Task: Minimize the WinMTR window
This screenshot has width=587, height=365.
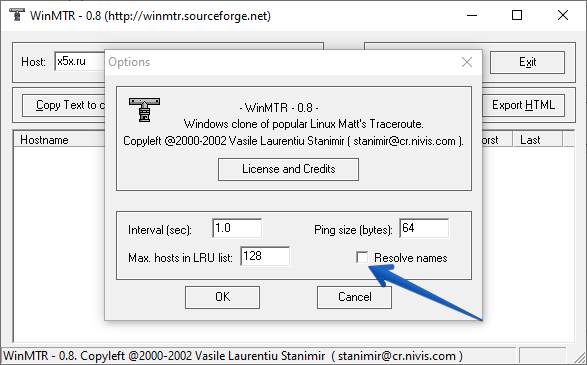Action: tap(472, 15)
